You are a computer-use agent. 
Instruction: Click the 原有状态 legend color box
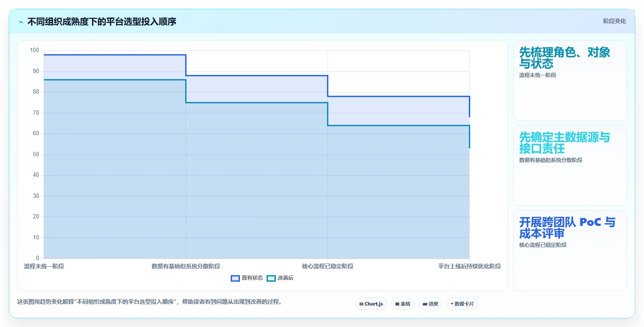[x=235, y=278]
